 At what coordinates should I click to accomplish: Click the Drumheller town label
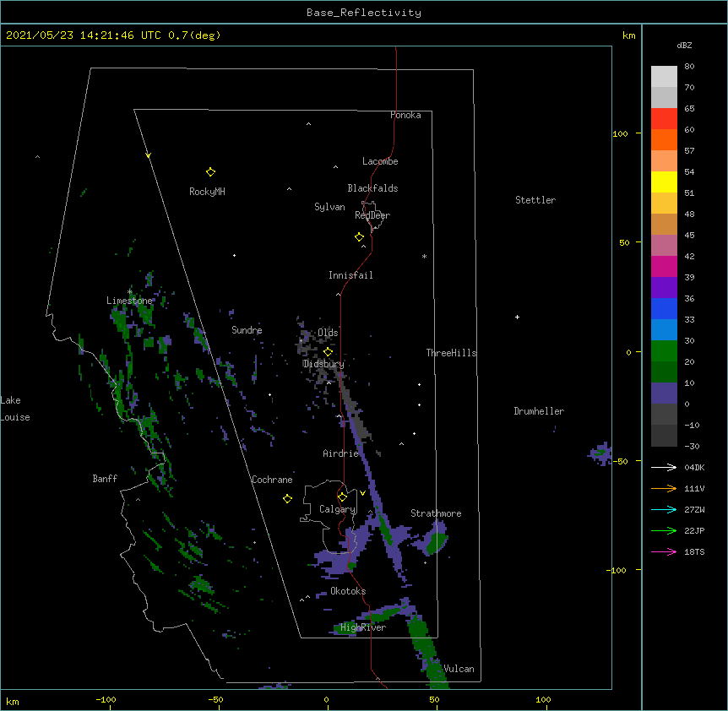(539, 411)
